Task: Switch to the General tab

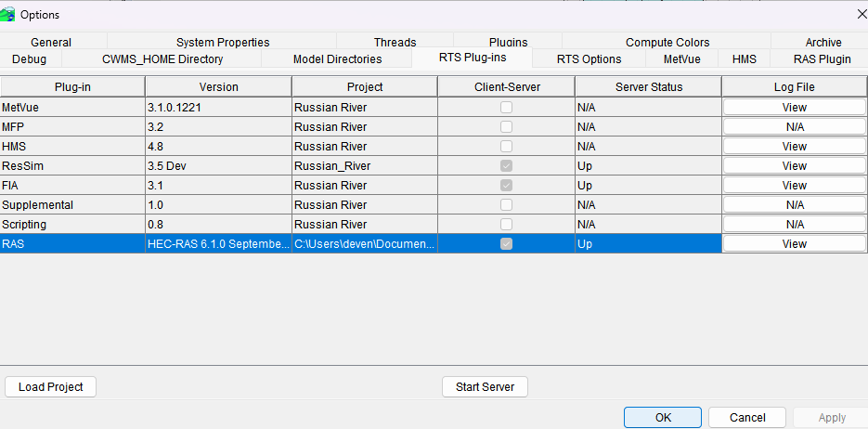Action: (51, 42)
